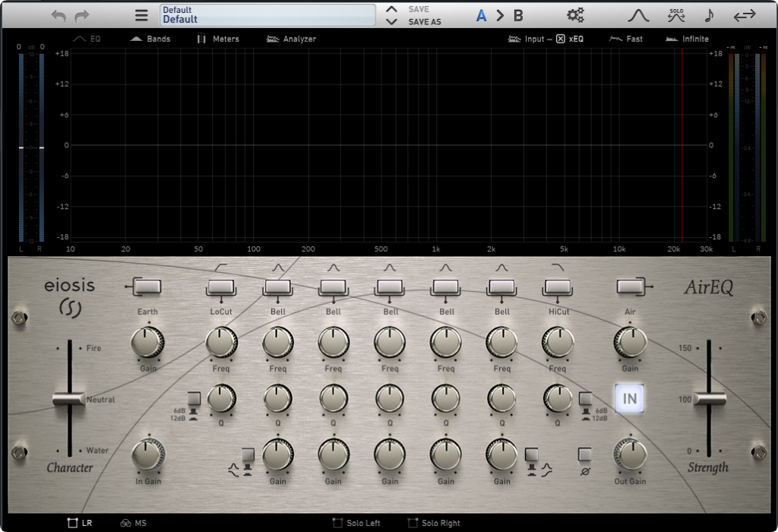Copy A to B with arrow
Viewport: 778px width, 532px height.
point(500,16)
